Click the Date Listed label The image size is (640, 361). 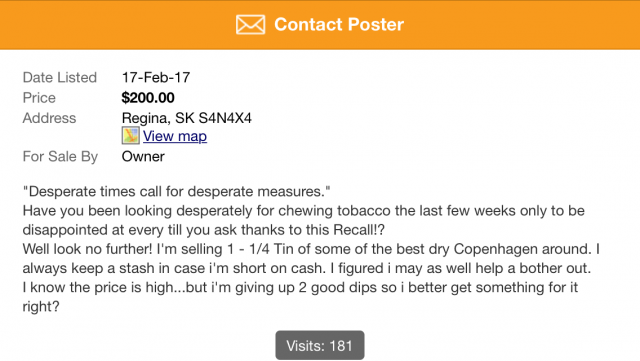click(60, 77)
